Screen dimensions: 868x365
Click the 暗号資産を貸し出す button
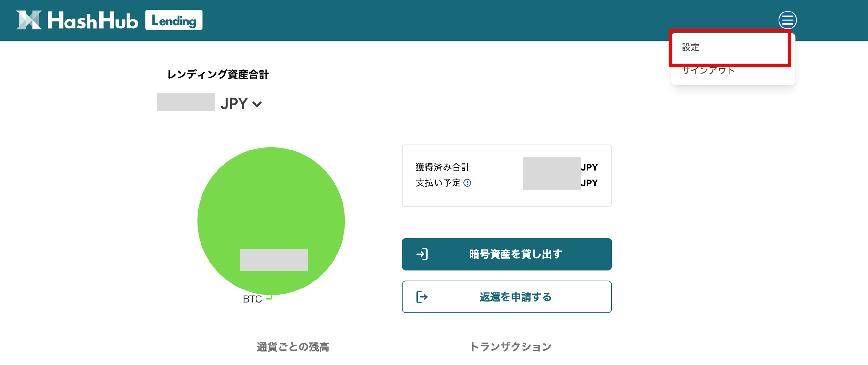coord(507,254)
